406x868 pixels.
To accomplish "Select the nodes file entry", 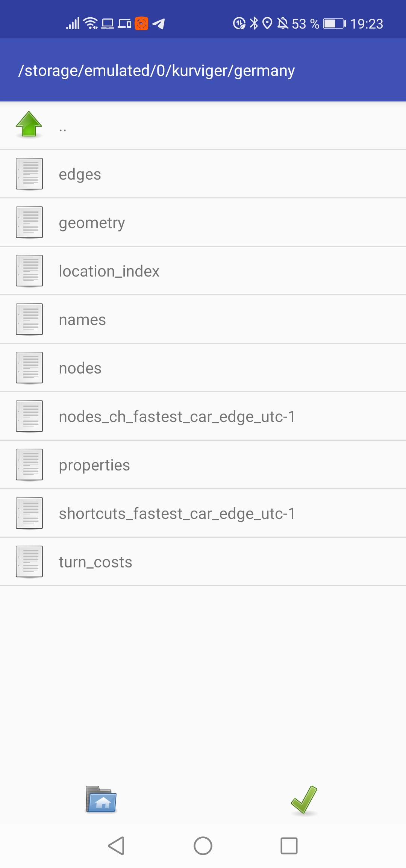I will coord(203,368).
